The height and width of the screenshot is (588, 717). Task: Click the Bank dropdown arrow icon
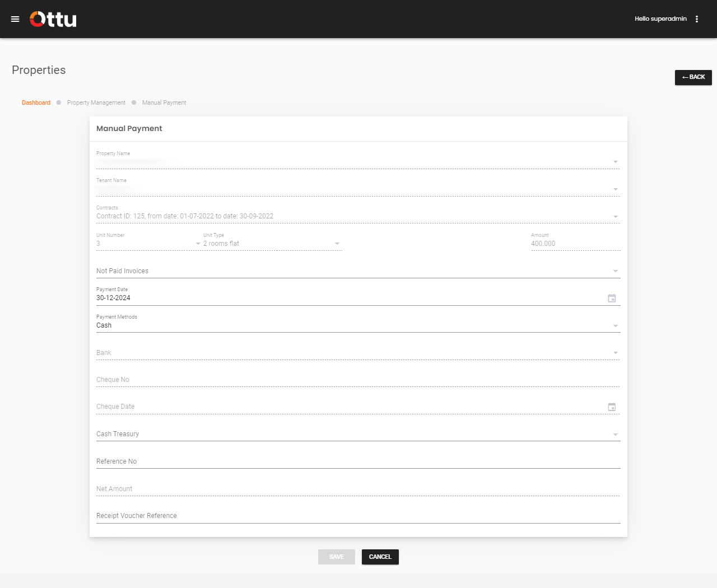tap(615, 352)
